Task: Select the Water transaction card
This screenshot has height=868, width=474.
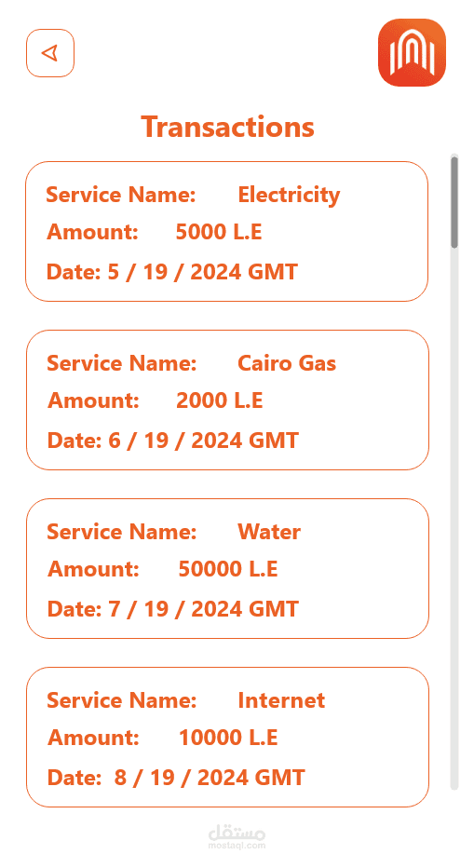Action: click(227, 568)
